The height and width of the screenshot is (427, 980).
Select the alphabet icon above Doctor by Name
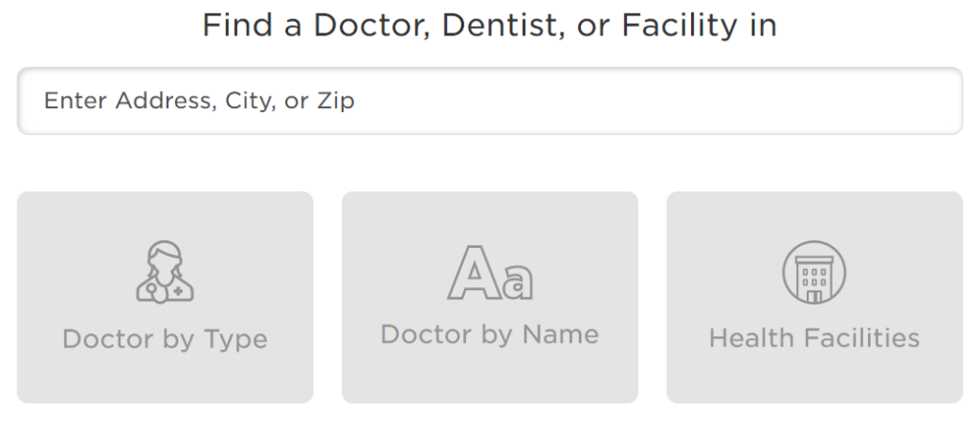point(490,272)
